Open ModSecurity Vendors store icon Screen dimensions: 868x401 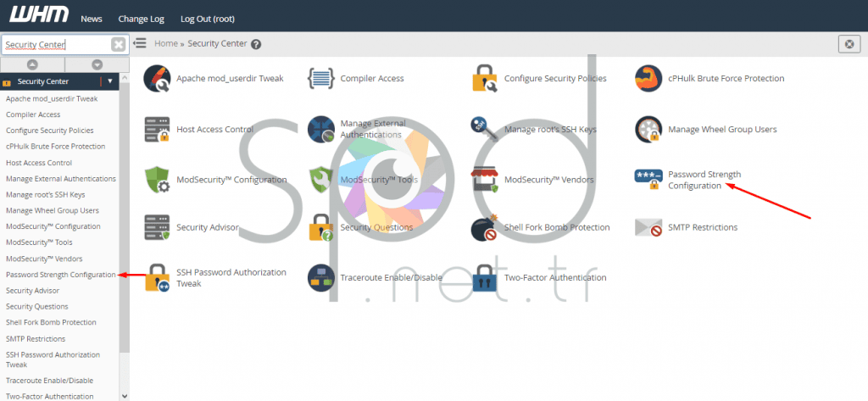coord(484,180)
